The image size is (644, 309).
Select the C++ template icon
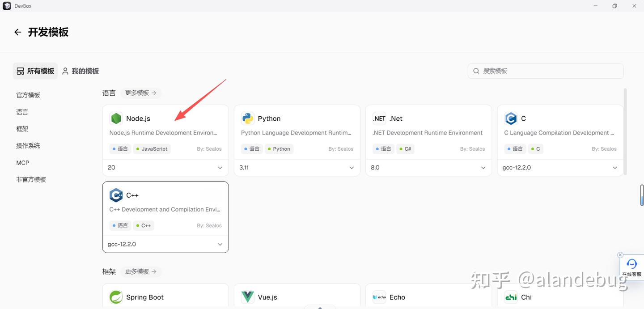[x=116, y=195]
